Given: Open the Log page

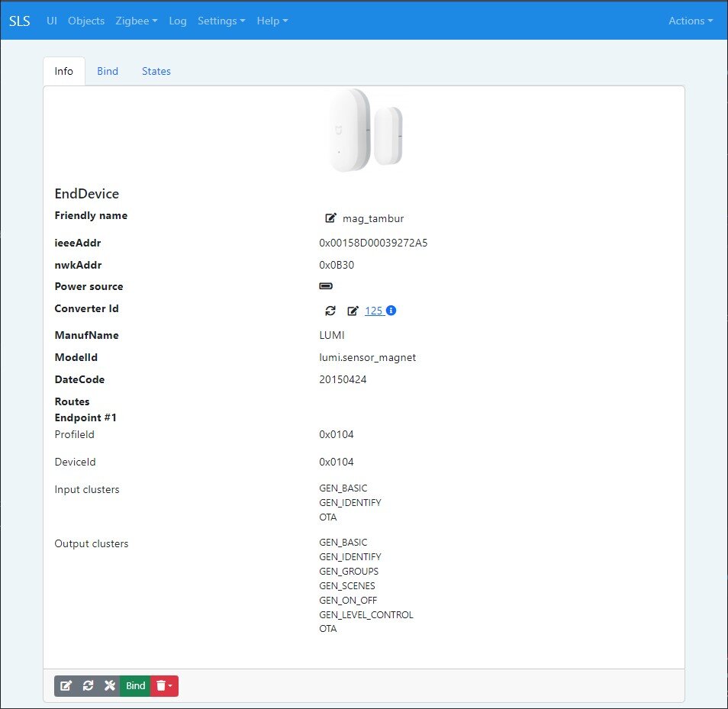Looking at the screenshot, I should pyautogui.click(x=177, y=21).
